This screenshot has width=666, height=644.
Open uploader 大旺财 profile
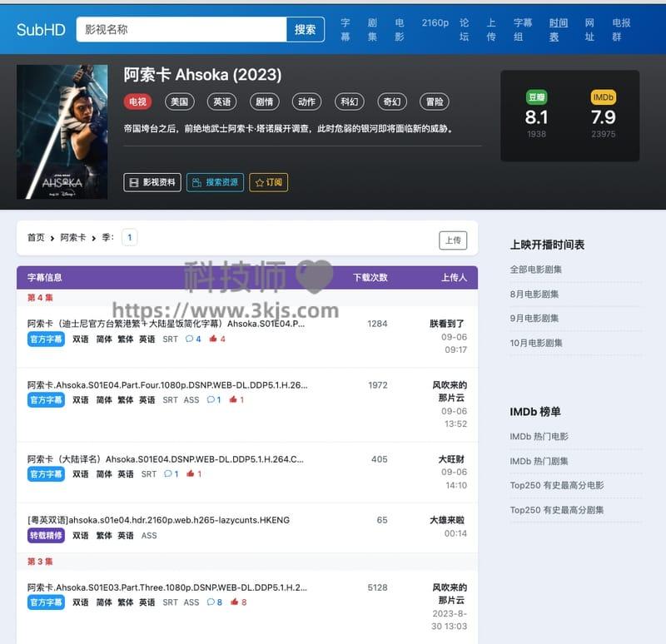(451, 459)
